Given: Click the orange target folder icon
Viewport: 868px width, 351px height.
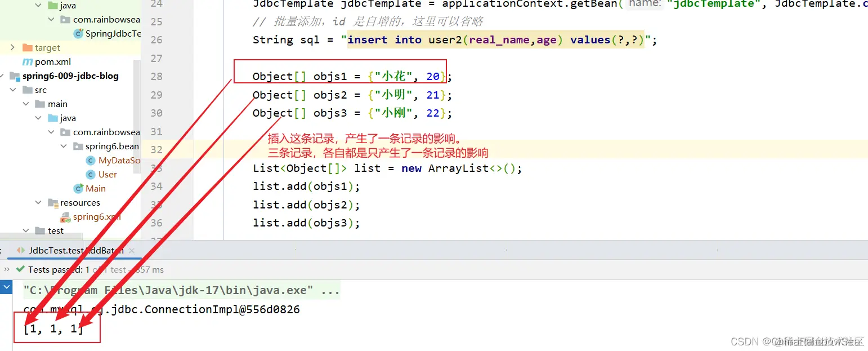Looking at the screenshot, I should point(27,48).
